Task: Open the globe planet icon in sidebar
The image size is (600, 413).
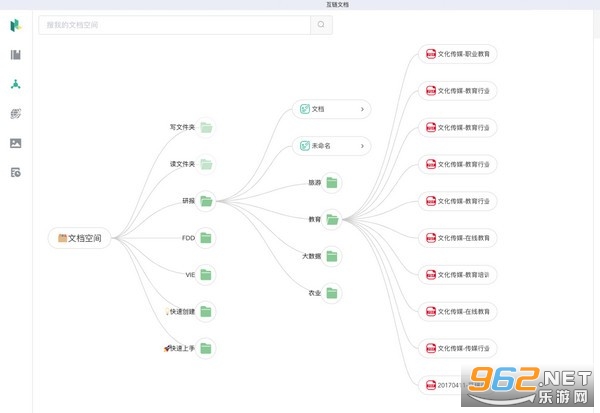Action: [16, 114]
